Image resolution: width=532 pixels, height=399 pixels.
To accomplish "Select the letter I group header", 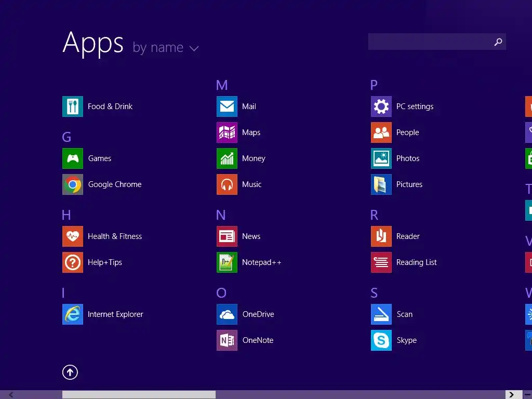I will (63, 293).
